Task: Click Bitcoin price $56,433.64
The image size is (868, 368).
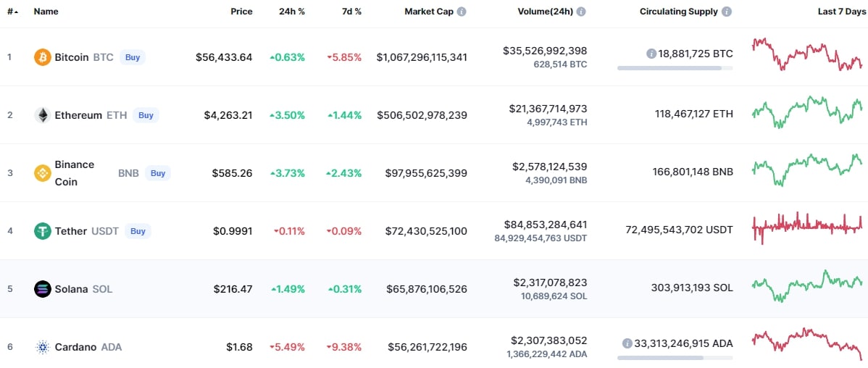Action: pos(224,57)
